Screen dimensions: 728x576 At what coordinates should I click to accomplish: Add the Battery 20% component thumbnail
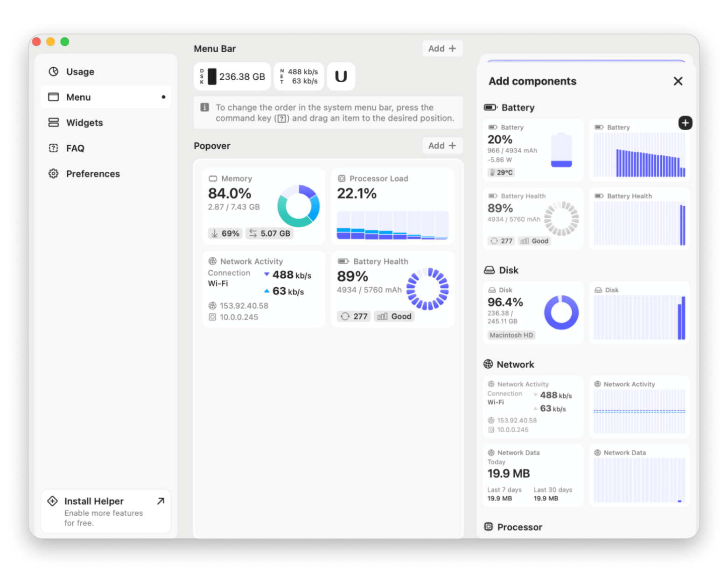click(533, 150)
